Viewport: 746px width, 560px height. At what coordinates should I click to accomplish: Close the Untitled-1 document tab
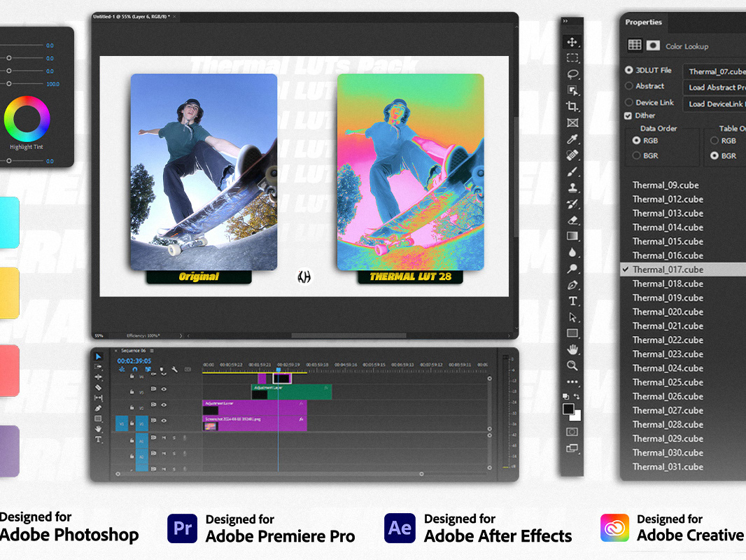click(x=174, y=17)
